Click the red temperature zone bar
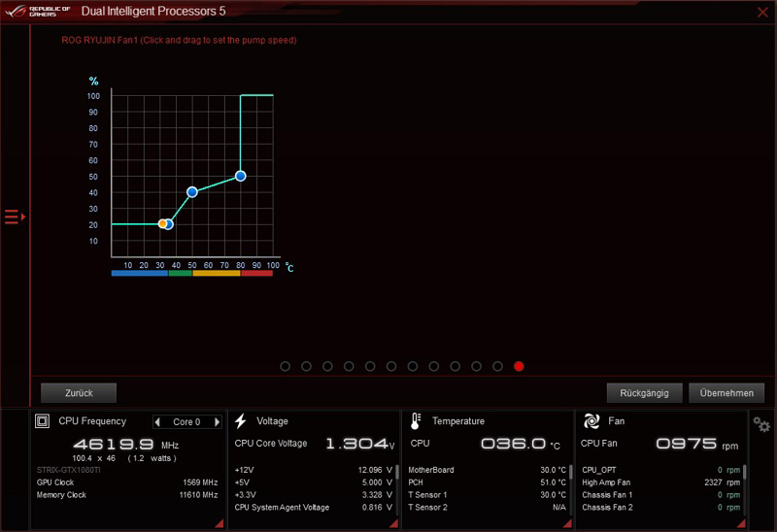 [x=256, y=274]
